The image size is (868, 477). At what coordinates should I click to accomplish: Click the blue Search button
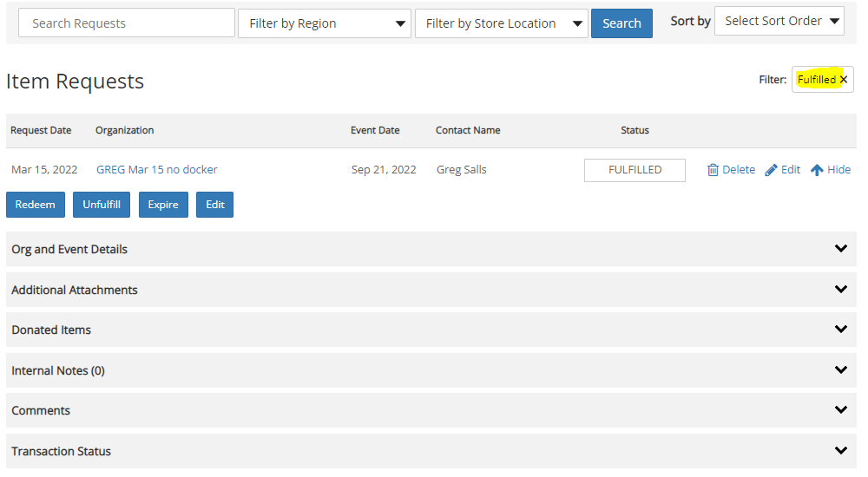point(621,23)
